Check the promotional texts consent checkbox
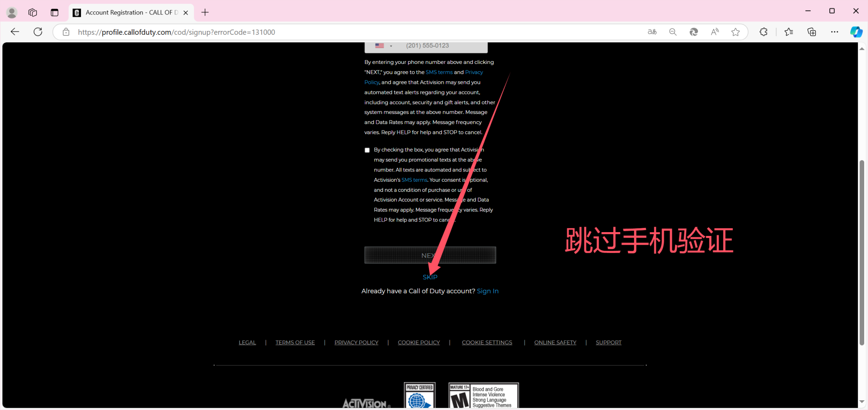This screenshot has height=410, width=868. 367,150
